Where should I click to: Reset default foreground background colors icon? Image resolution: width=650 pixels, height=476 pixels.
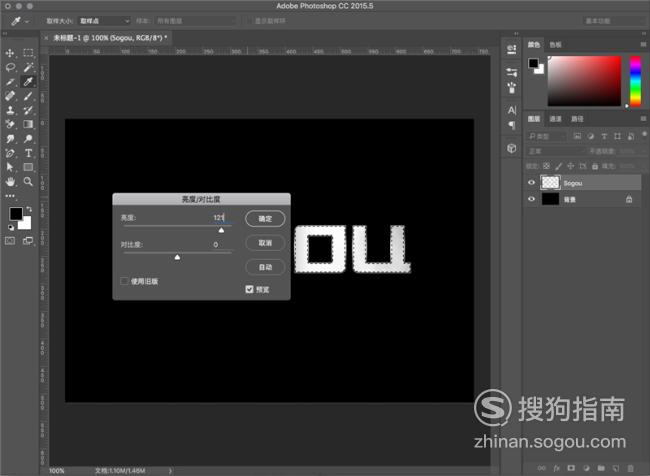coord(11,227)
